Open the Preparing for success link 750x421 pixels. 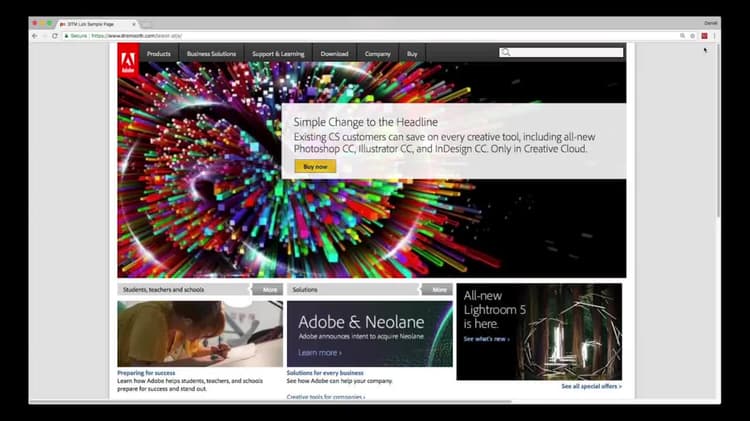click(146, 373)
